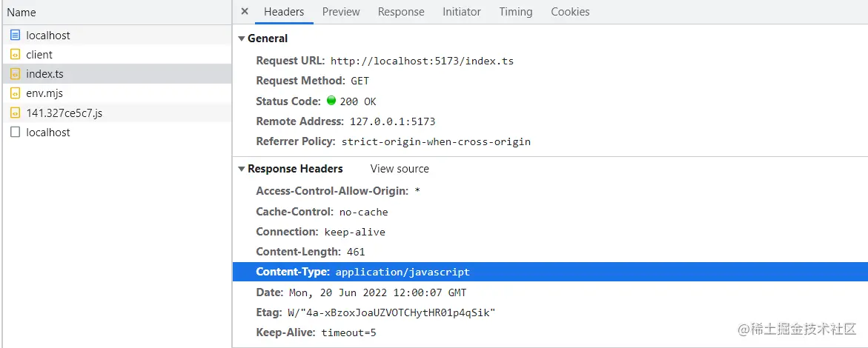Open the Preview tab

point(341,12)
